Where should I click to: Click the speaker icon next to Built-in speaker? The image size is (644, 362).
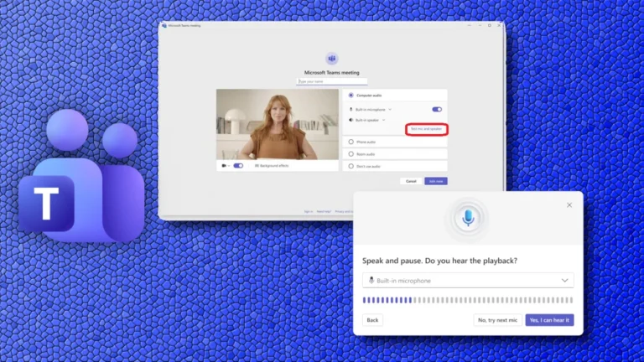coord(351,120)
